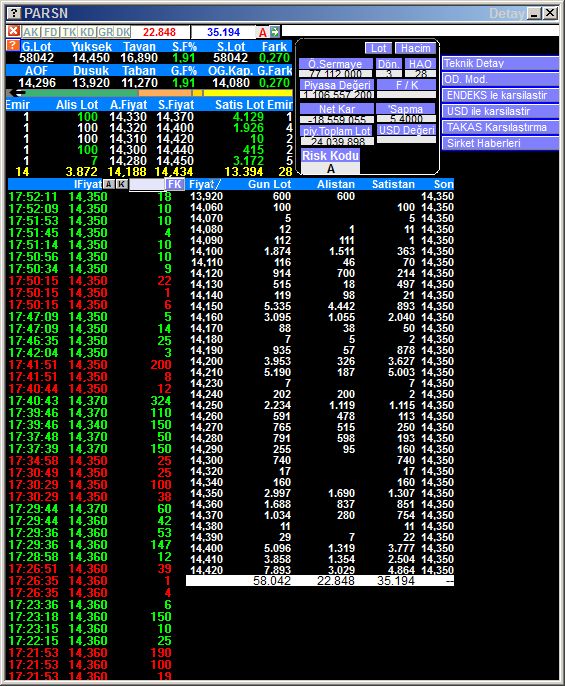Open Teknik Detay
Viewport: 565px width, 686px height.
click(501, 63)
